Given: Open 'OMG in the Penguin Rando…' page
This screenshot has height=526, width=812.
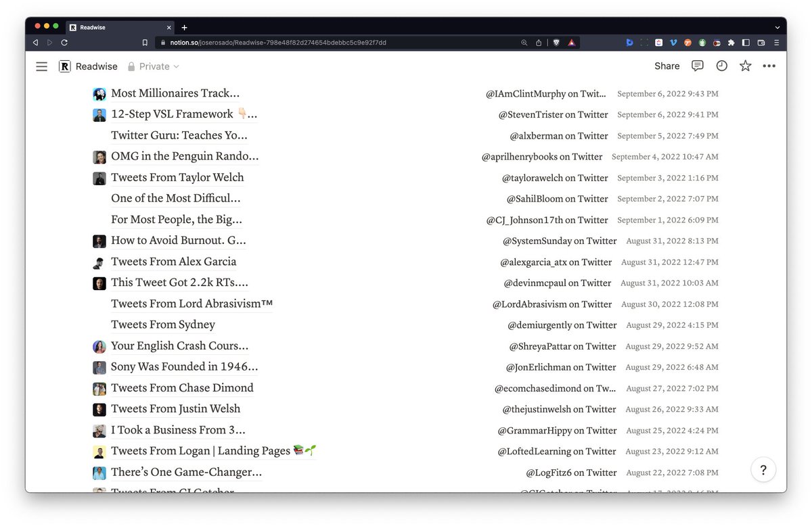Looking at the screenshot, I should click(185, 156).
